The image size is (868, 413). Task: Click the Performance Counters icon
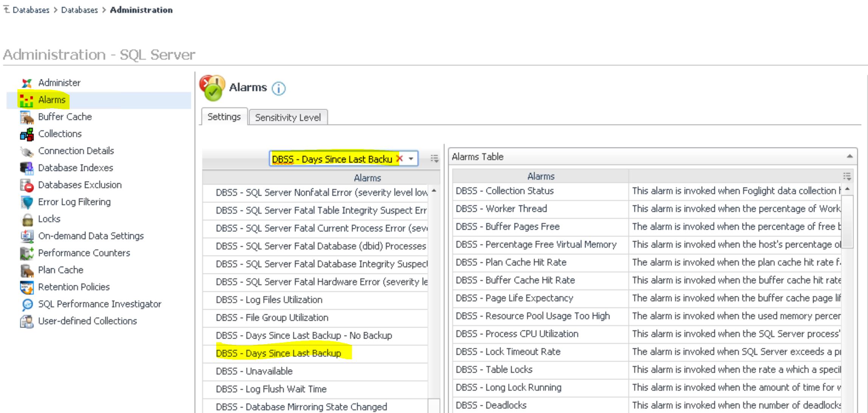(x=27, y=253)
